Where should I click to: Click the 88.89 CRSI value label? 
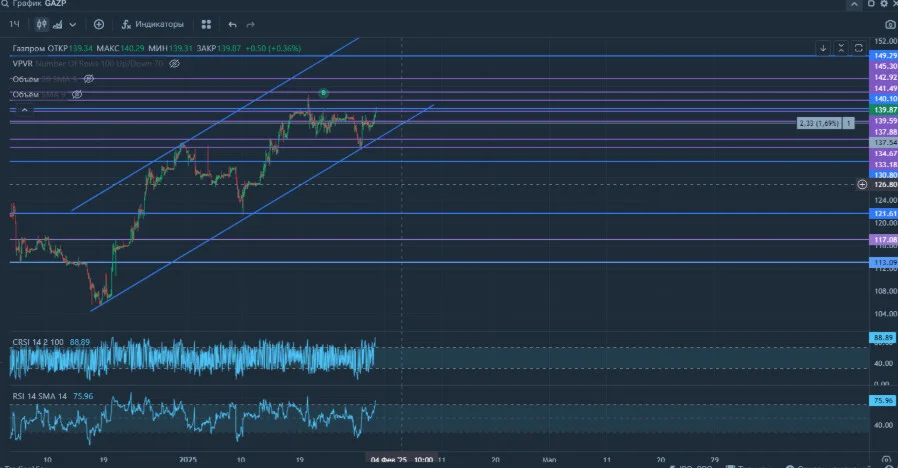pos(884,337)
